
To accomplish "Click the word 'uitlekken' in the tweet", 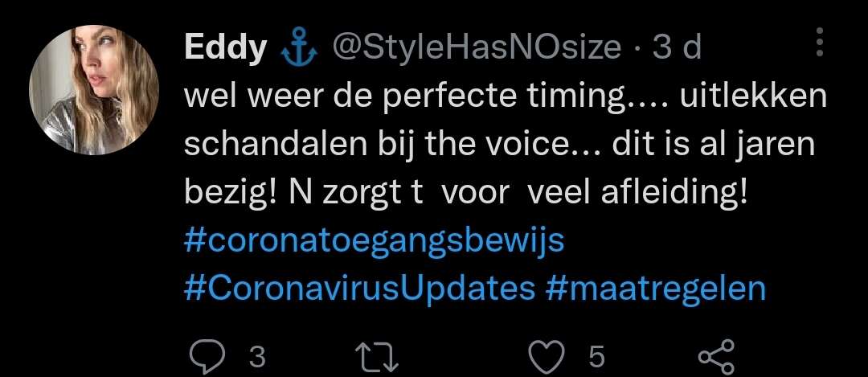I will (x=753, y=96).
